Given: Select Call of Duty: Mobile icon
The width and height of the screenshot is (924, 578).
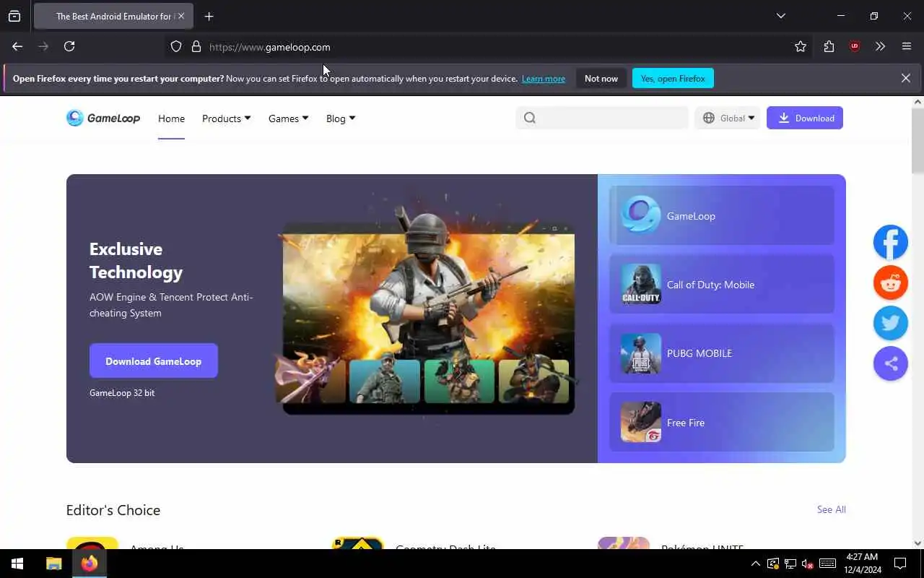Looking at the screenshot, I should point(641,284).
